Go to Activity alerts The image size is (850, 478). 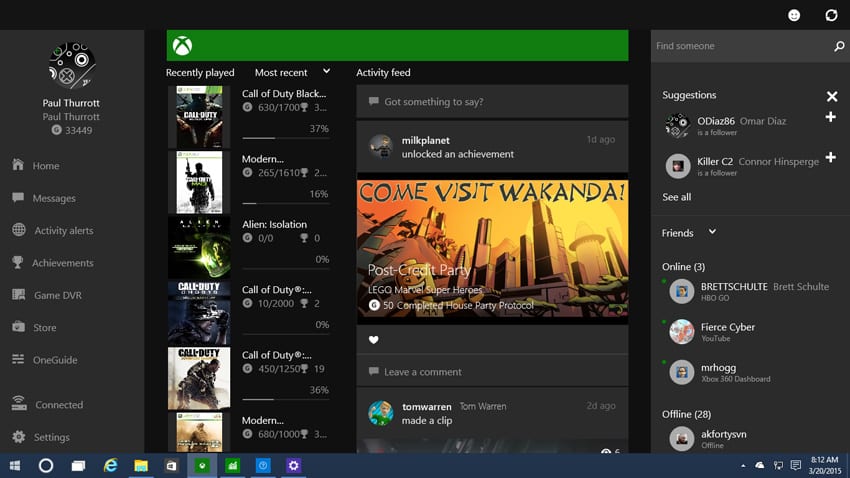[53, 230]
